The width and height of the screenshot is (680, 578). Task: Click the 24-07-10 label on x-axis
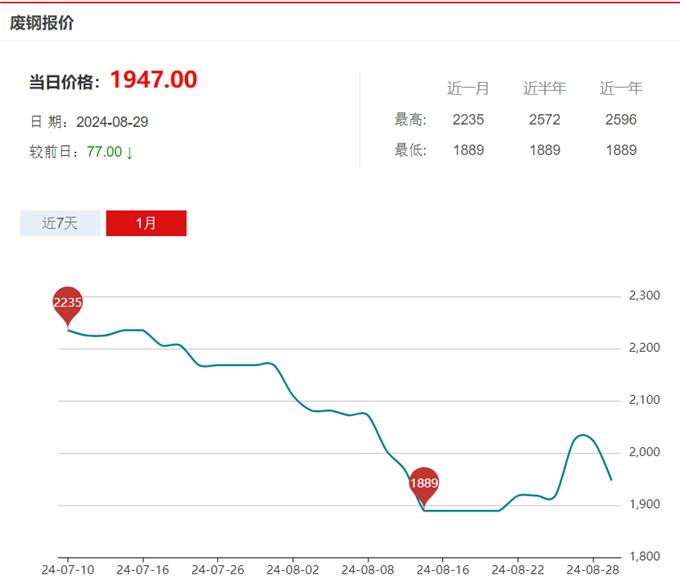click(66, 569)
